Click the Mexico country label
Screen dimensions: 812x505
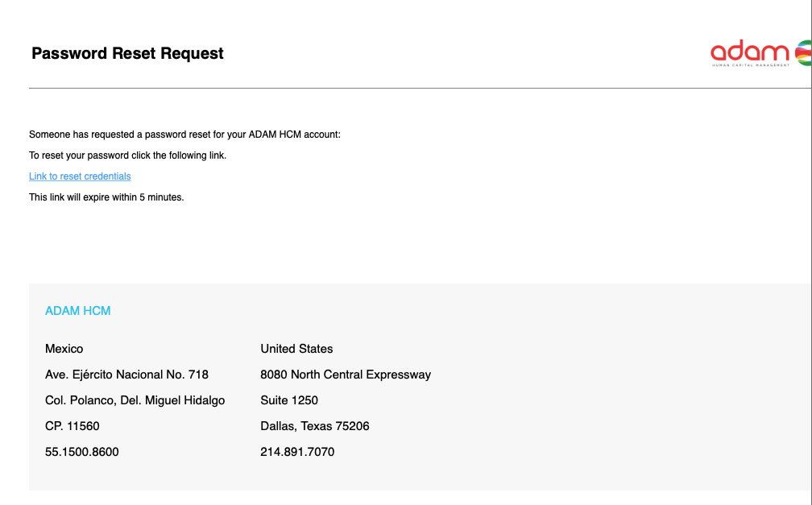pos(64,349)
